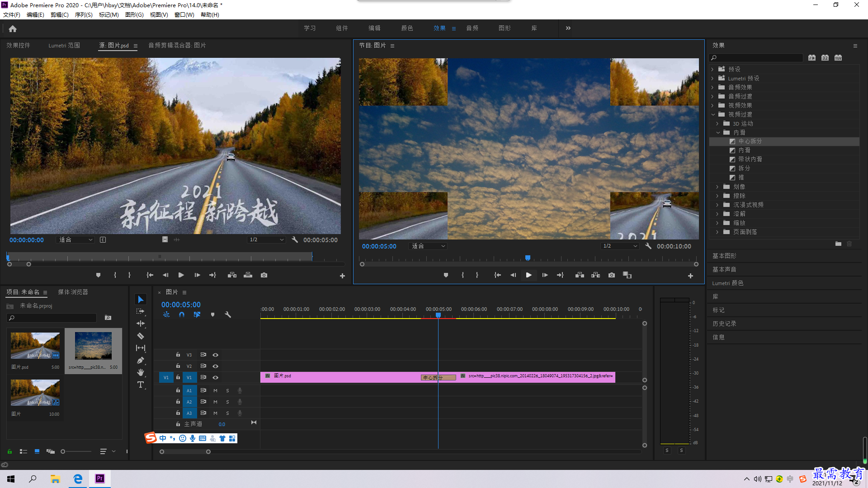Click New Bin icon in Project panel
This screenshot has width=868, height=488.
108,318
